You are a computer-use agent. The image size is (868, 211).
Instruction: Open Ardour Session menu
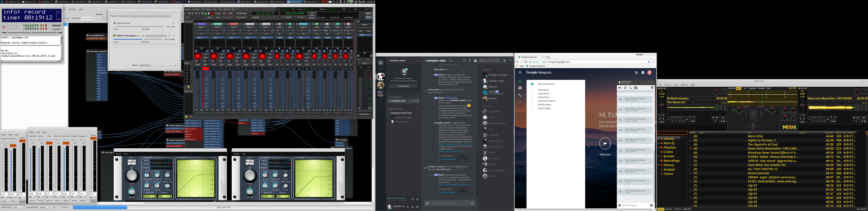point(188,9)
